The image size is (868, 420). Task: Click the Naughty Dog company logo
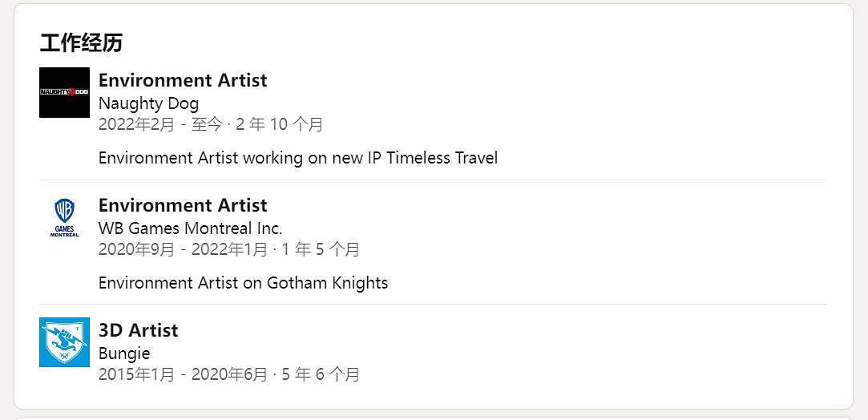point(64,92)
